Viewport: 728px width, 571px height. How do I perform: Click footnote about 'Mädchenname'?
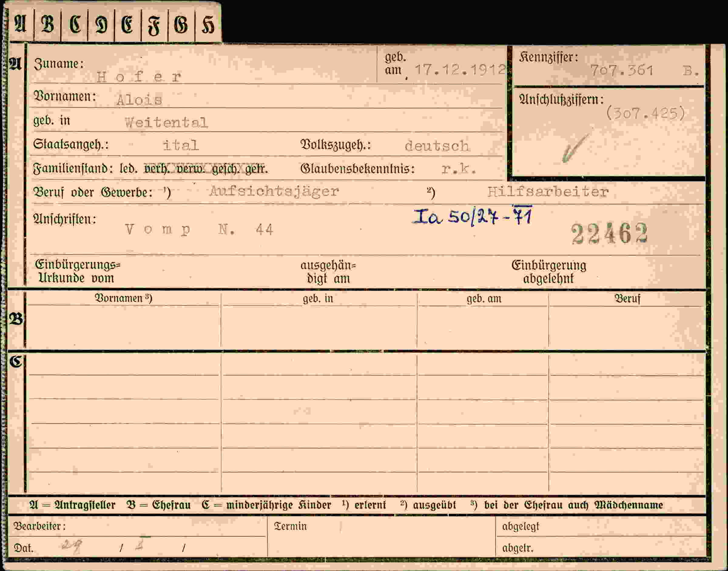[x=566, y=505]
